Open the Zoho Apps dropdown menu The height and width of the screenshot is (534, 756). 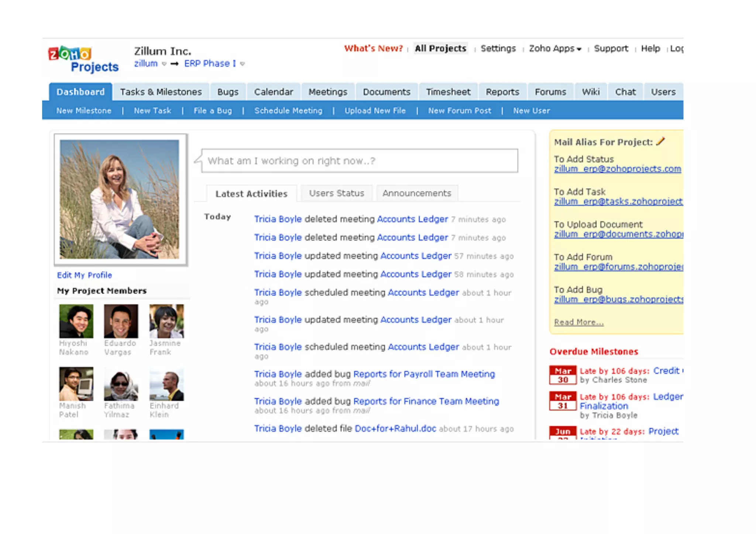(x=555, y=49)
